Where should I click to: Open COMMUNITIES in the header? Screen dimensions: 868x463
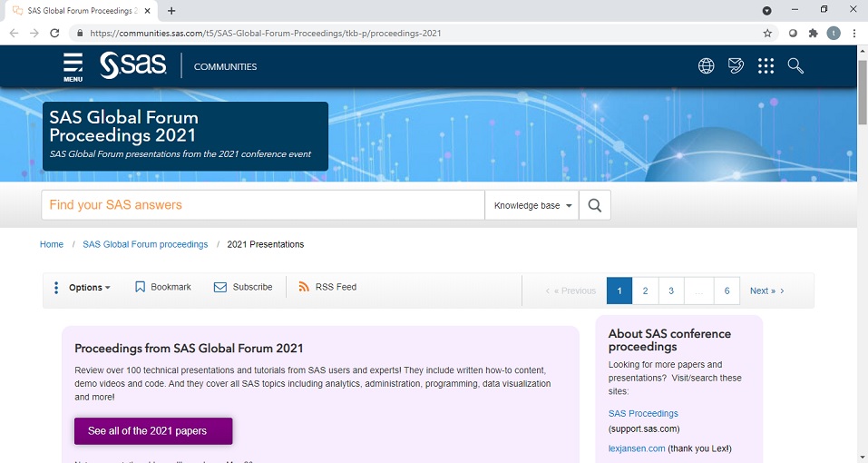(x=225, y=66)
